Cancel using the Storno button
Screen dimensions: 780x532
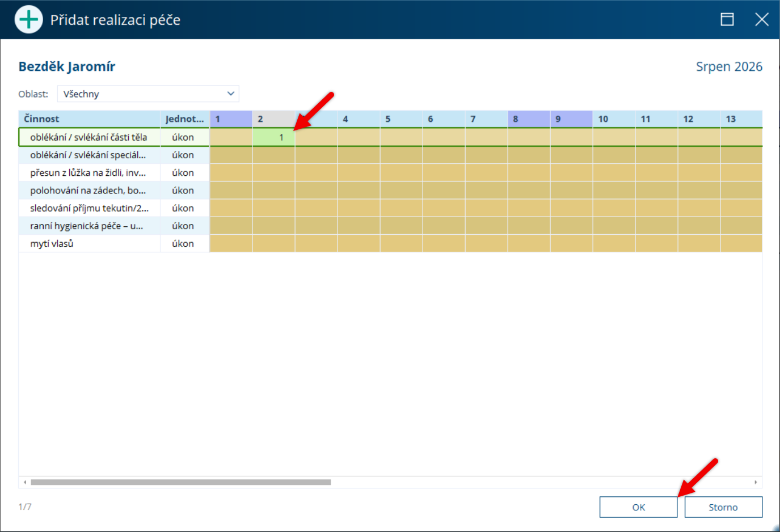pos(723,507)
